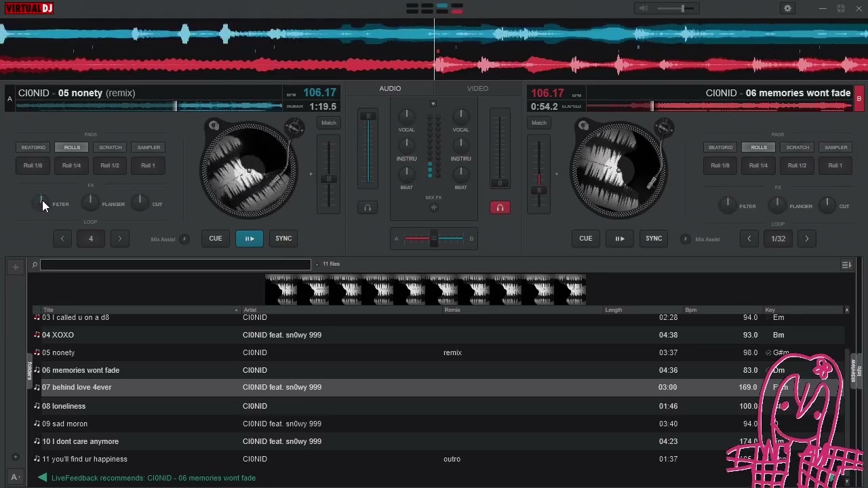Click deck B CUE button

pyautogui.click(x=586, y=239)
